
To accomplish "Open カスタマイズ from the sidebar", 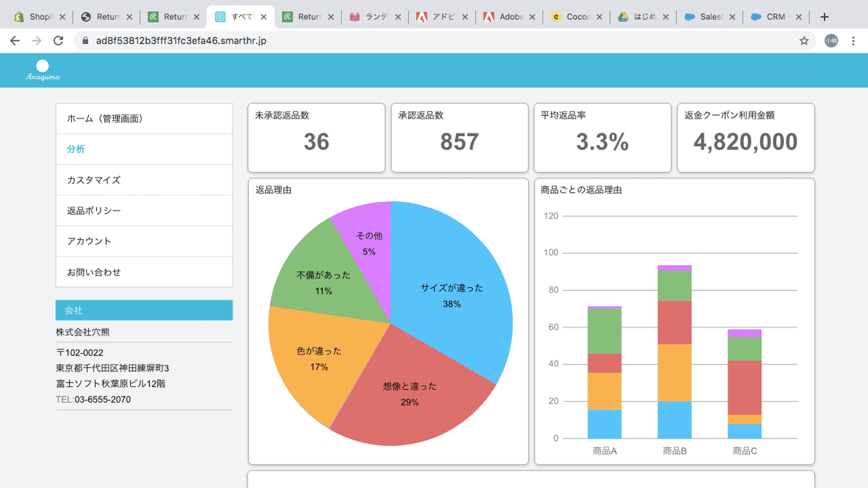I will tap(144, 180).
